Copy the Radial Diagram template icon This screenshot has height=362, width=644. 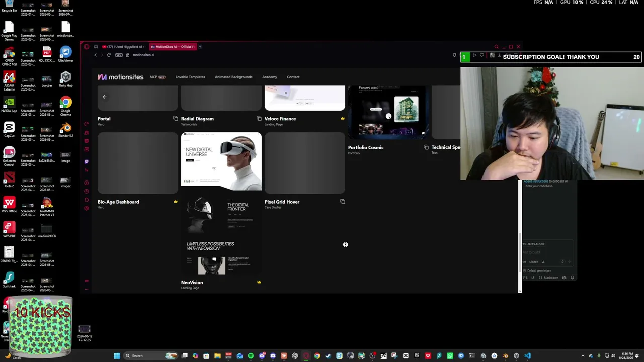coord(259,119)
